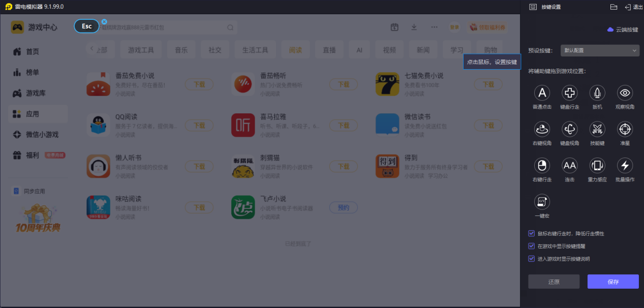The image size is (644, 308).
Task: Click the 还原 restore button
Action: (x=554, y=282)
